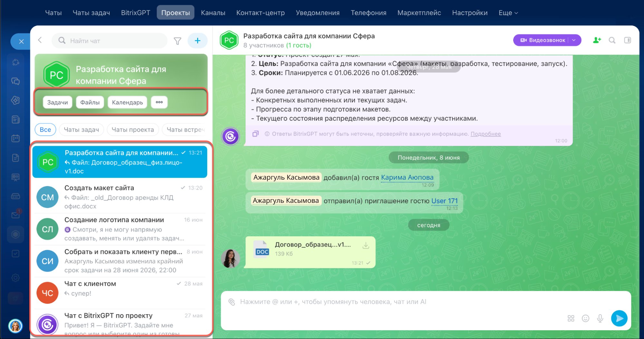The height and width of the screenshot is (339, 644).
Task: Open the tasks checkmark icon in sidebar
Action: [x=15, y=254]
